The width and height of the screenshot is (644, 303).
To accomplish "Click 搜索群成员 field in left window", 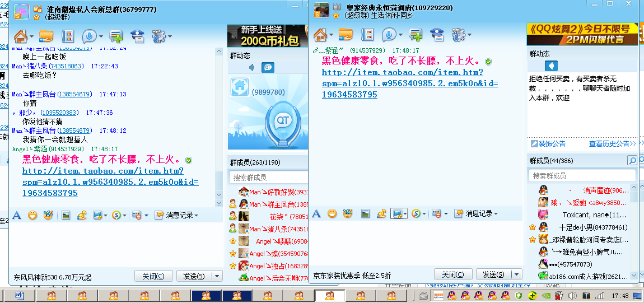I will [268, 178].
